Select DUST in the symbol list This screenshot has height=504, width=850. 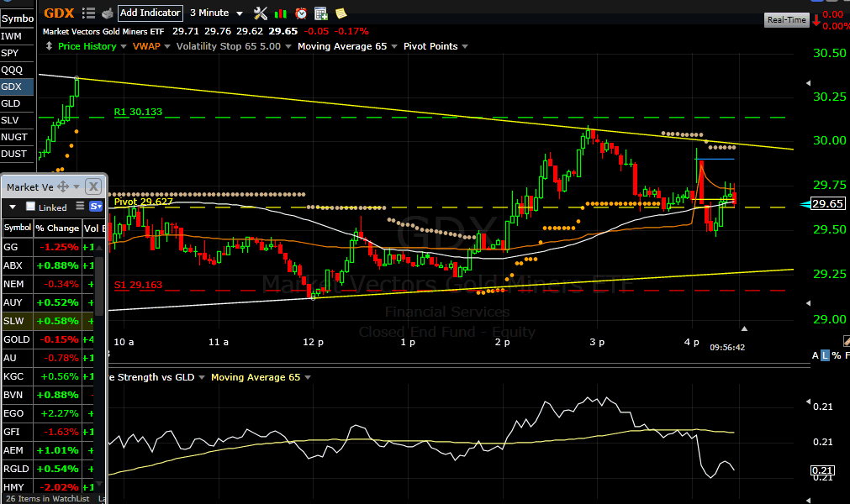[17, 154]
